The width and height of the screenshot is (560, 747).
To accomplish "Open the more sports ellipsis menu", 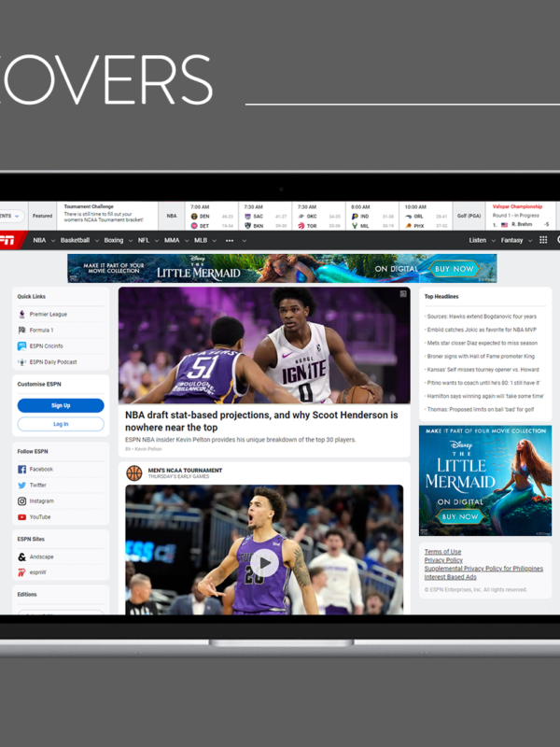I will coord(230,241).
